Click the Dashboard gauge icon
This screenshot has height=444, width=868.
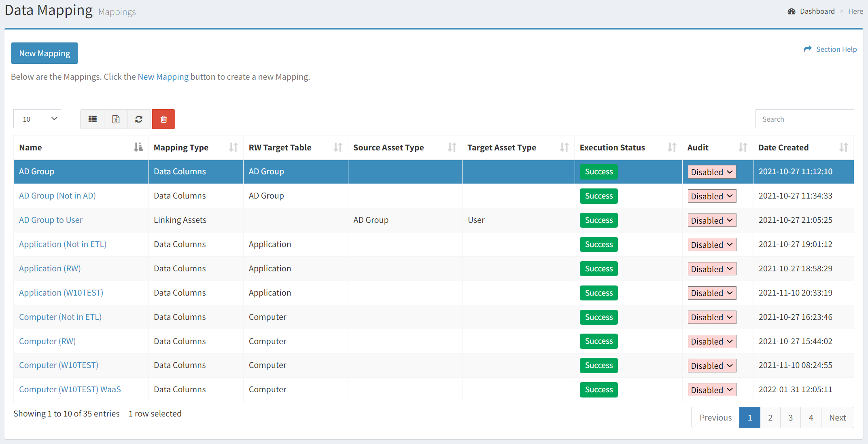[791, 11]
